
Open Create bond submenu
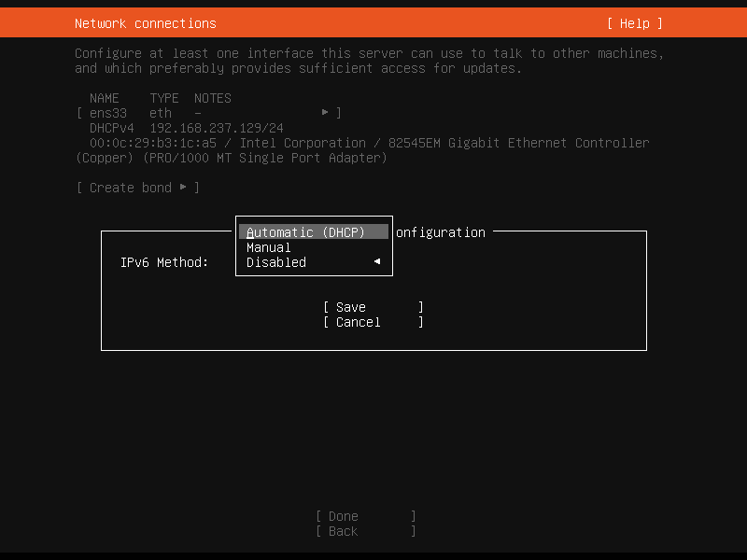tap(137, 188)
